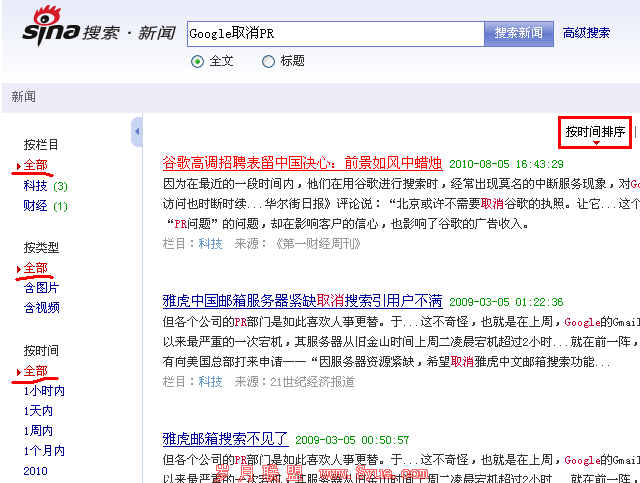Click the search box containing Google取消PR

[x=336, y=33]
